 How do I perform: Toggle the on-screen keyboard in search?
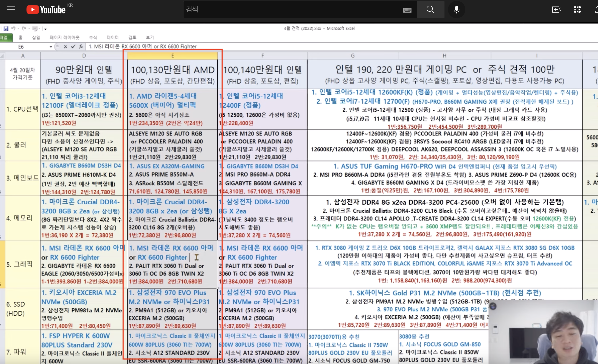click(407, 10)
